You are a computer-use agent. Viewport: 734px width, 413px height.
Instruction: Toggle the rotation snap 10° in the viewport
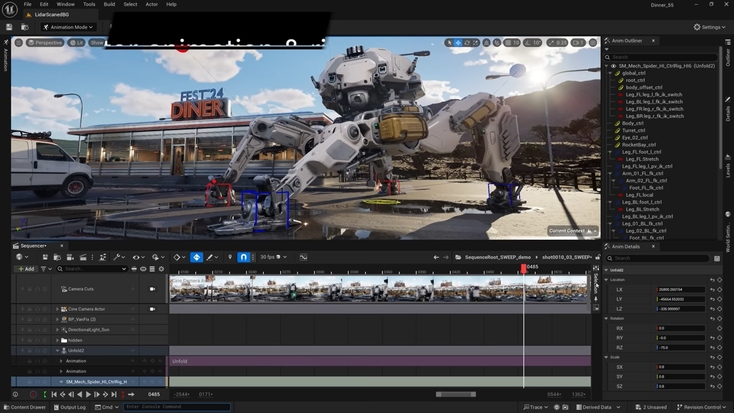[x=532, y=43]
